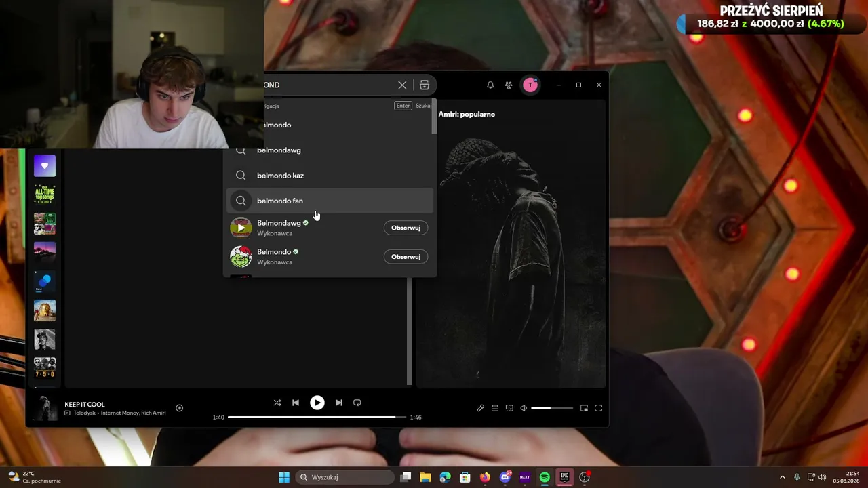The width and height of the screenshot is (868, 488).
Task: Click the microphone tray icon
Action: (797, 477)
